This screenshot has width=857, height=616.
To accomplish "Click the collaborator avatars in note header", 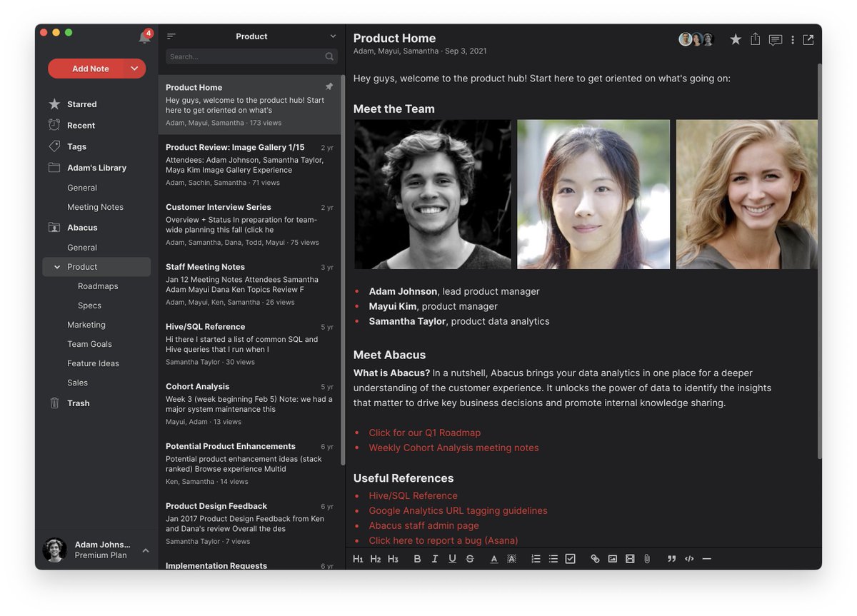I will (x=697, y=39).
